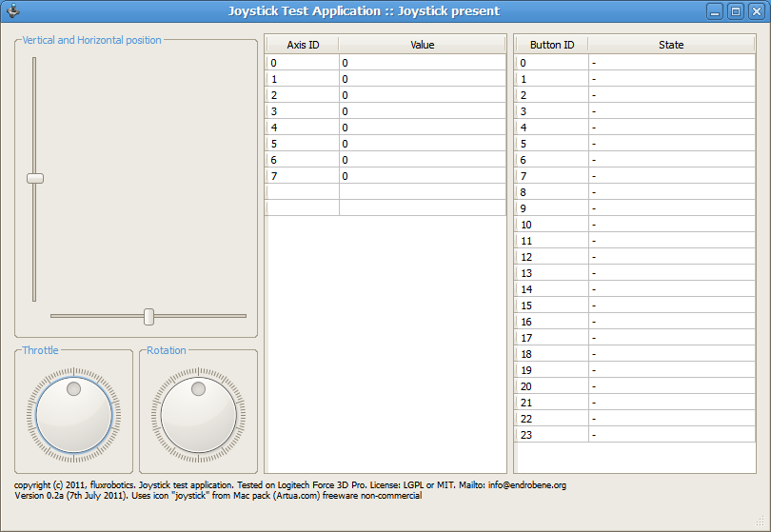Click the Vertical and Horizontal position label

tap(92, 40)
